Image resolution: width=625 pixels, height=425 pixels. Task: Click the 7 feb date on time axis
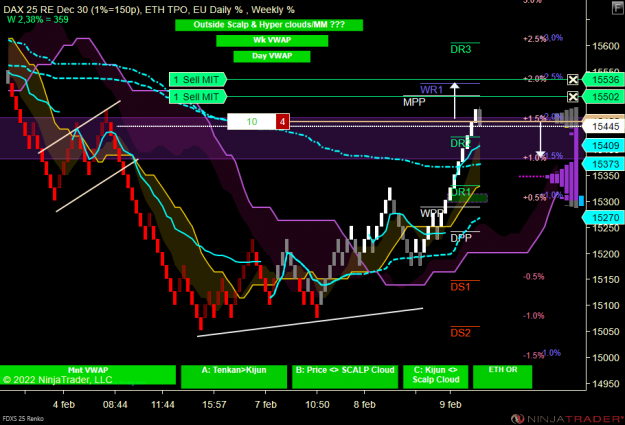[x=266, y=405]
